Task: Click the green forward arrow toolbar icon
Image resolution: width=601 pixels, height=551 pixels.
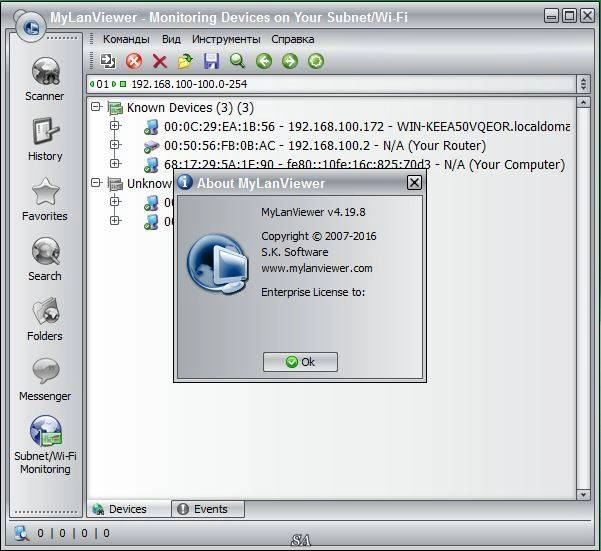Action: pos(290,61)
